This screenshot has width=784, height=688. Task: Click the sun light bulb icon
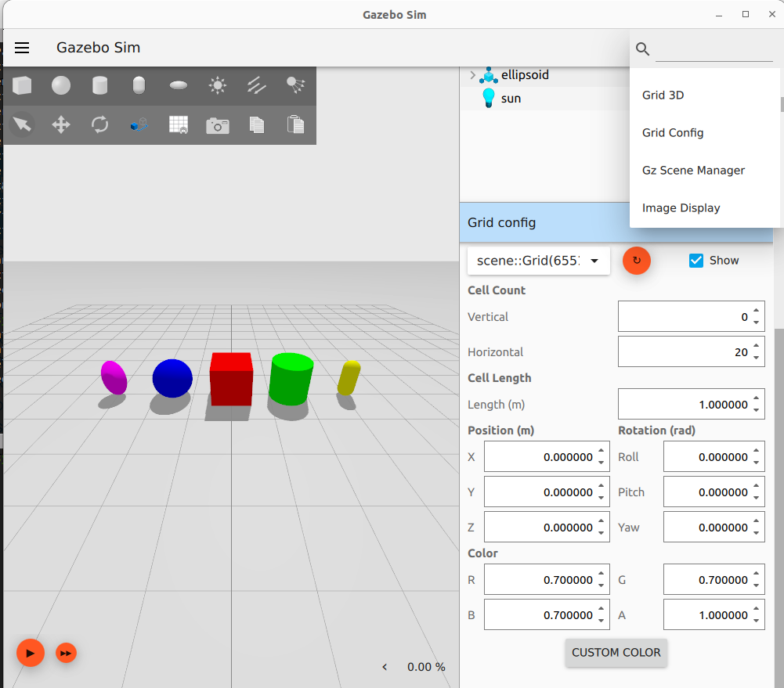coord(489,98)
